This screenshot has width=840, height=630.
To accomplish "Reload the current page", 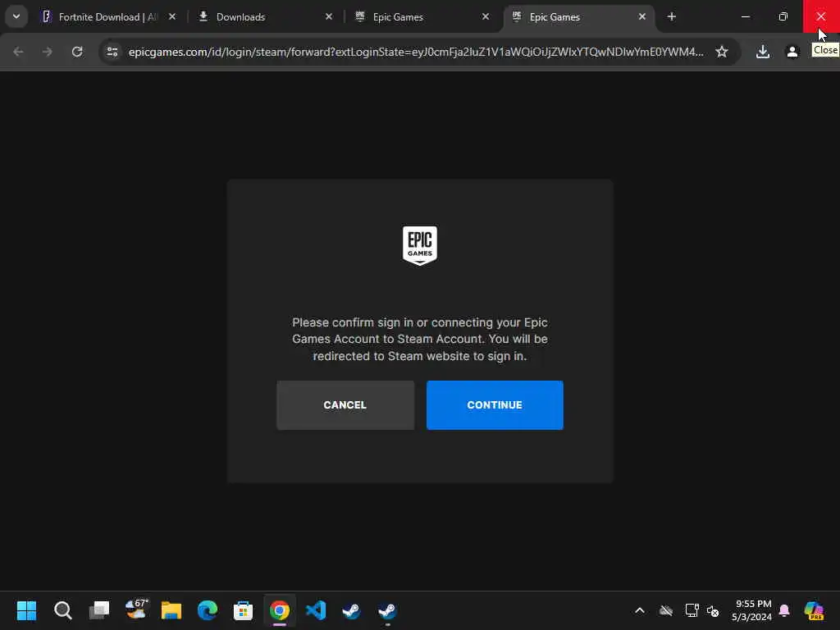I will tap(77, 52).
